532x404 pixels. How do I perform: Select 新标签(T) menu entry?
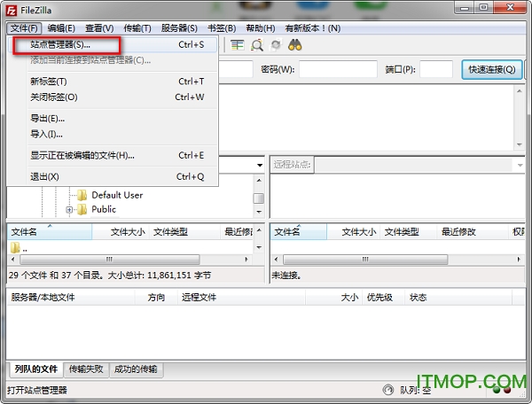coord(112,82)
